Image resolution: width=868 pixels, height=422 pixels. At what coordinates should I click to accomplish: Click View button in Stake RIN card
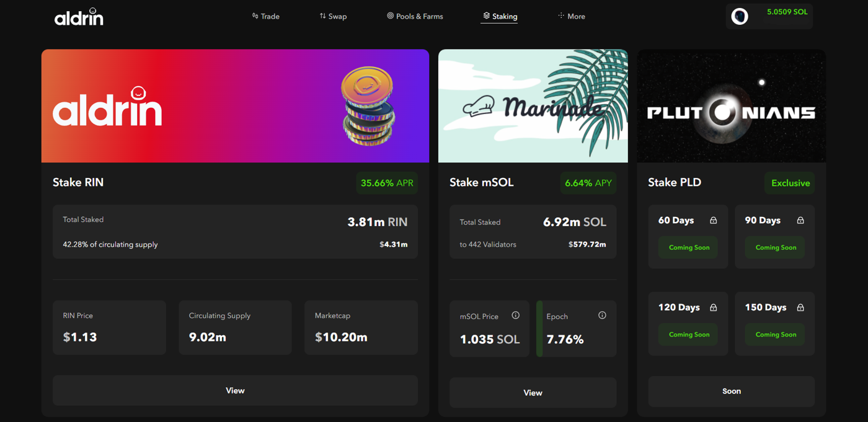(235, 390)
